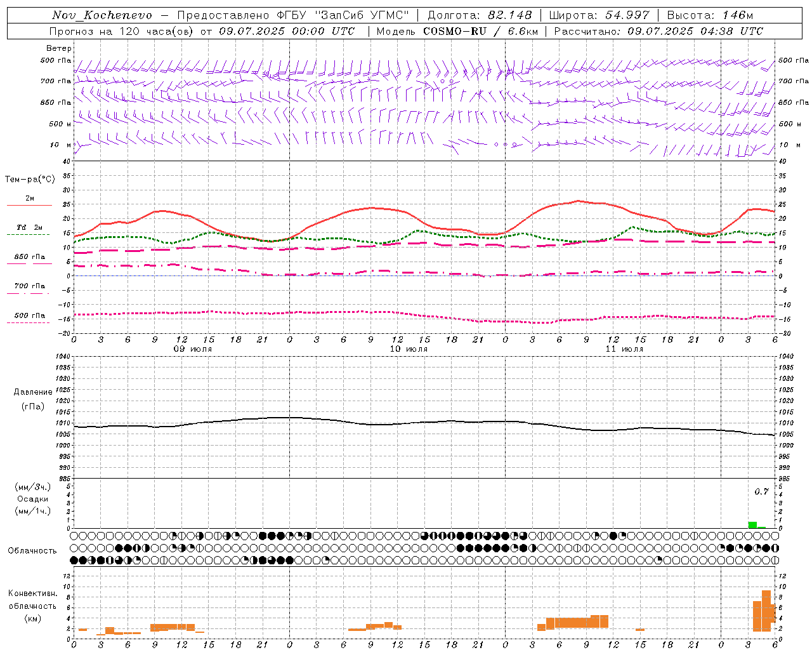Click the Ветер panel label
This screenshot has height=650, width=812.
click(59, 48)
